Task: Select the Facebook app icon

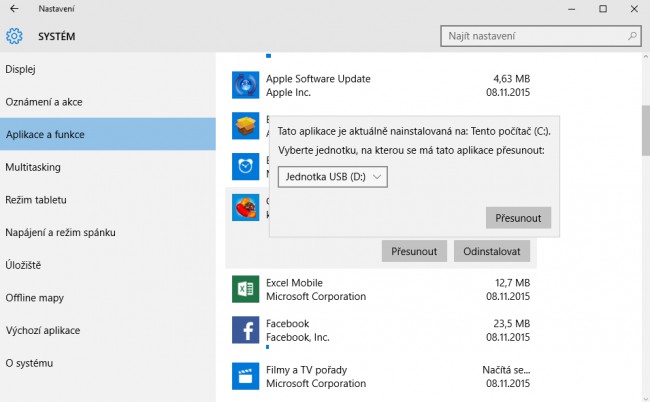Action: point(245,330)
